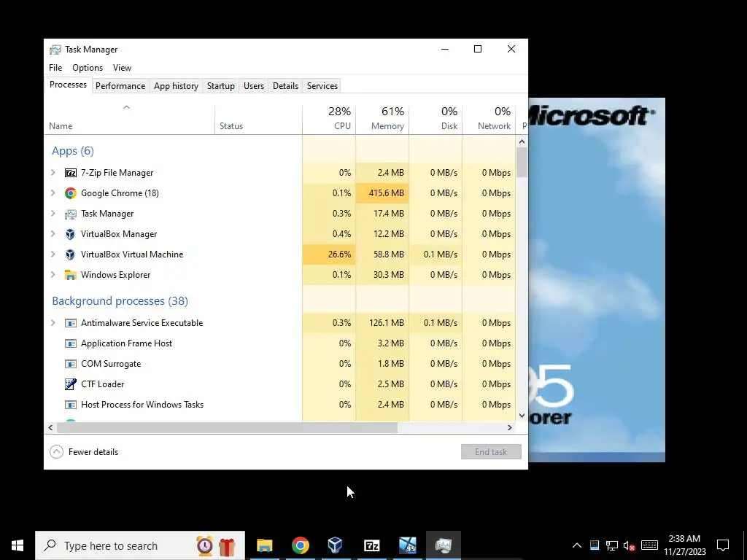This screenshot has width=747, height=560.
Task: Click the End task button
Action: 491,452
